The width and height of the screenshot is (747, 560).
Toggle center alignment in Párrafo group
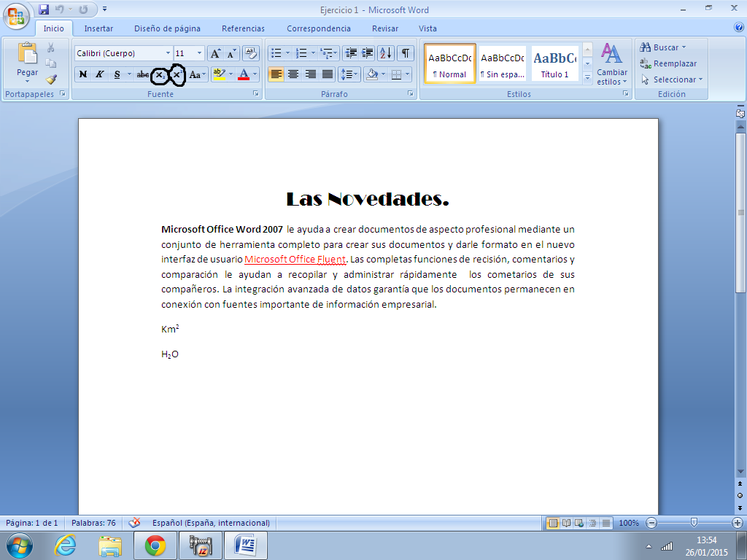pos(293,75)
